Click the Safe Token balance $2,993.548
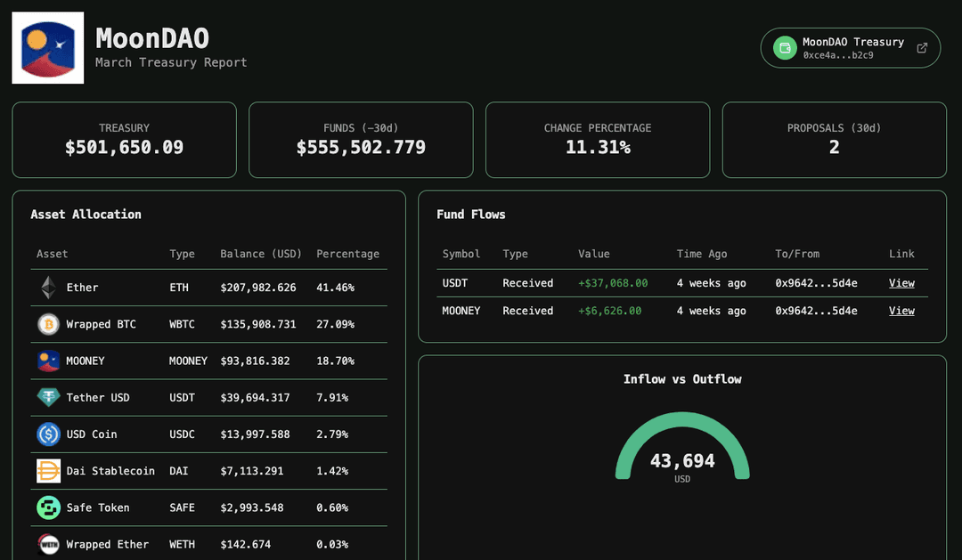 [x=252, y=507]
